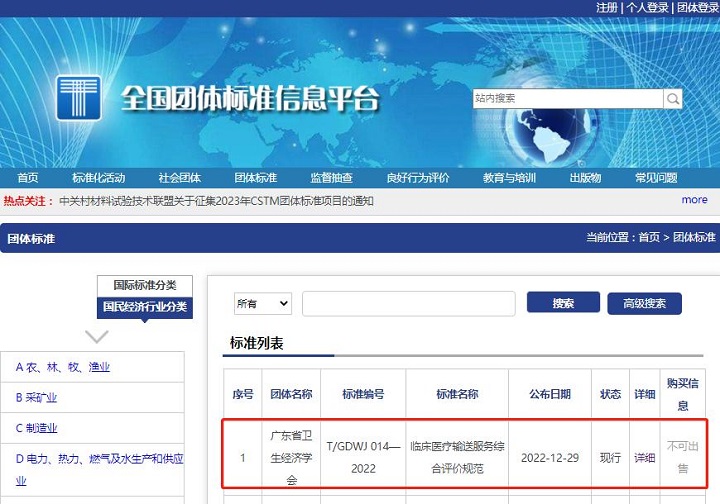Switch to 国际标准分类 tab

145,286
